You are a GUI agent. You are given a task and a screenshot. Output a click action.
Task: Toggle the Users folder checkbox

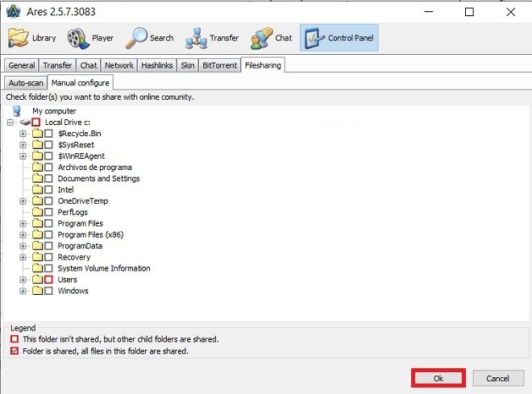click(48, 280)
